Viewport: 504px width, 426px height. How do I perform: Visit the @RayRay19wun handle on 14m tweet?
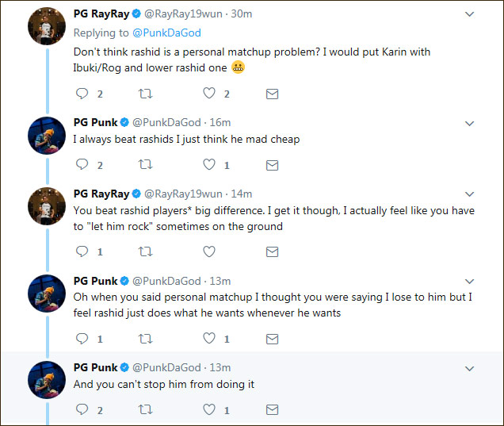(186, 194)
